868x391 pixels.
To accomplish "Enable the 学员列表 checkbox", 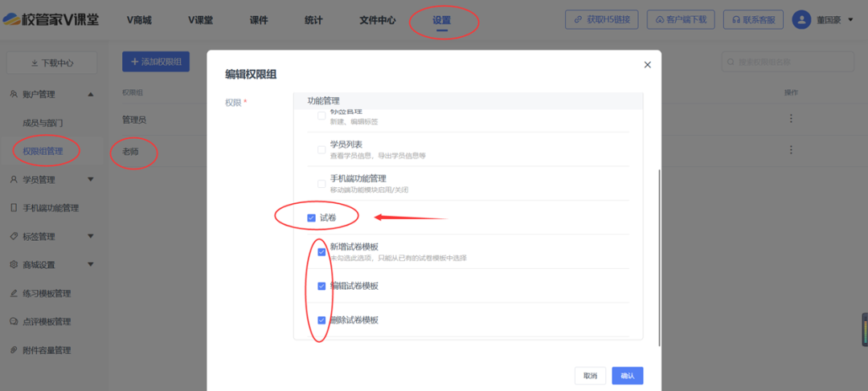I will pyautogui.click(x=321, y=149).
